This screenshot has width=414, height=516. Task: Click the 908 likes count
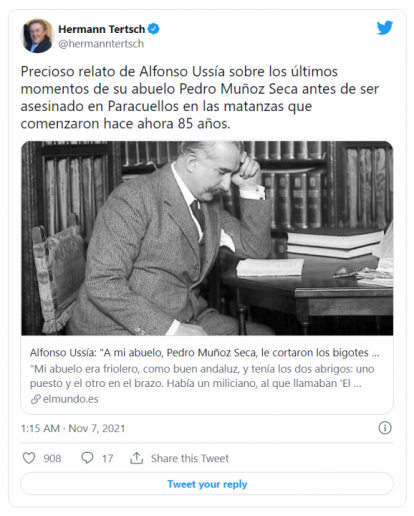52,458
